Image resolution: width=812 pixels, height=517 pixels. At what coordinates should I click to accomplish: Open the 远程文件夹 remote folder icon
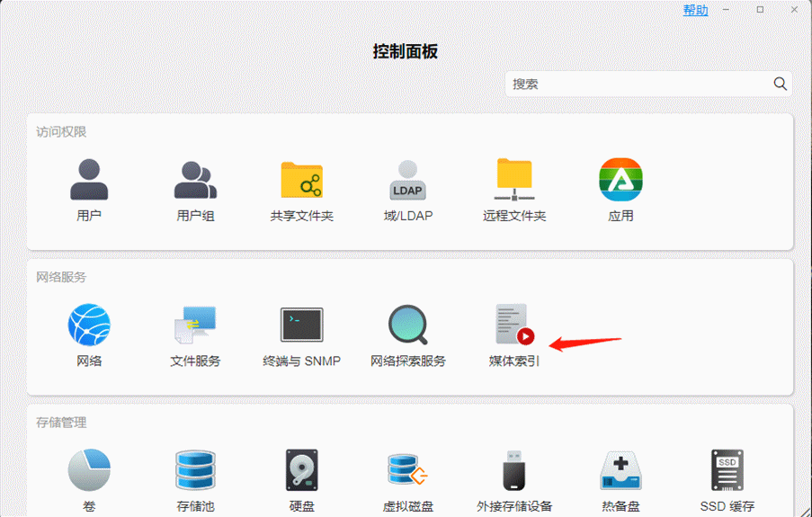pos(514,179)
